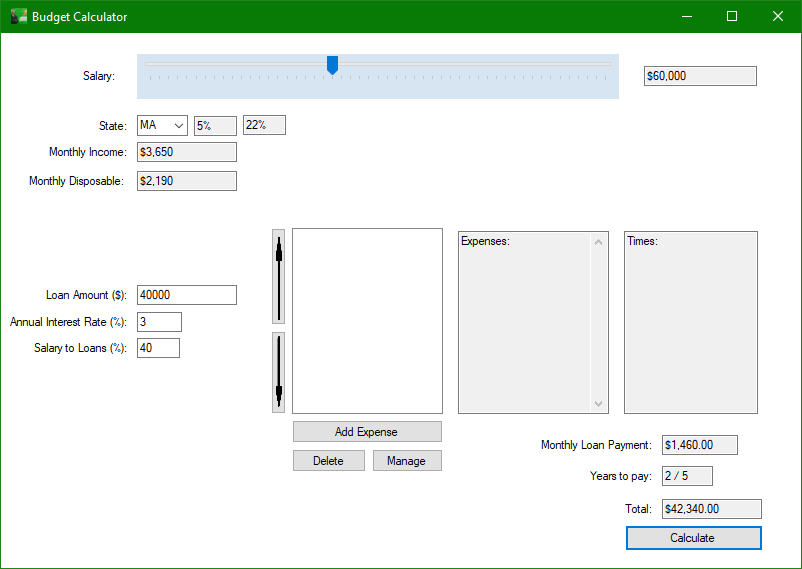Click inside the empty expense list box
Image resolution: width=802 pixels, height=569 pixels.
(367, 321)
